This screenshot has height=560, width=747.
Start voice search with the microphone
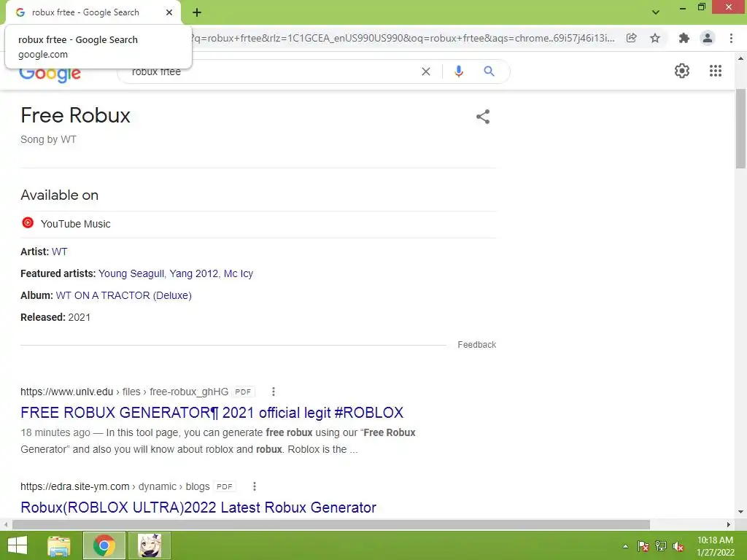459,71
